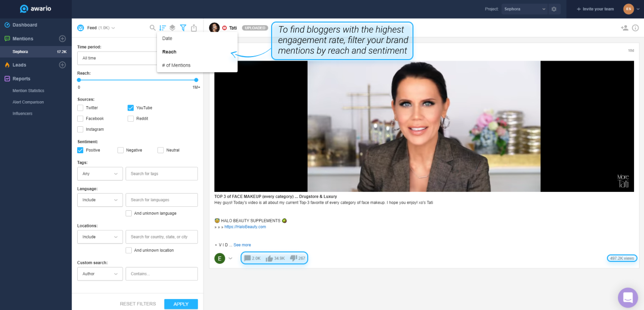Select the Sephora alert in sidebar
The width and height of the screenshot is (644, 310).
click(x=36, y=52)
